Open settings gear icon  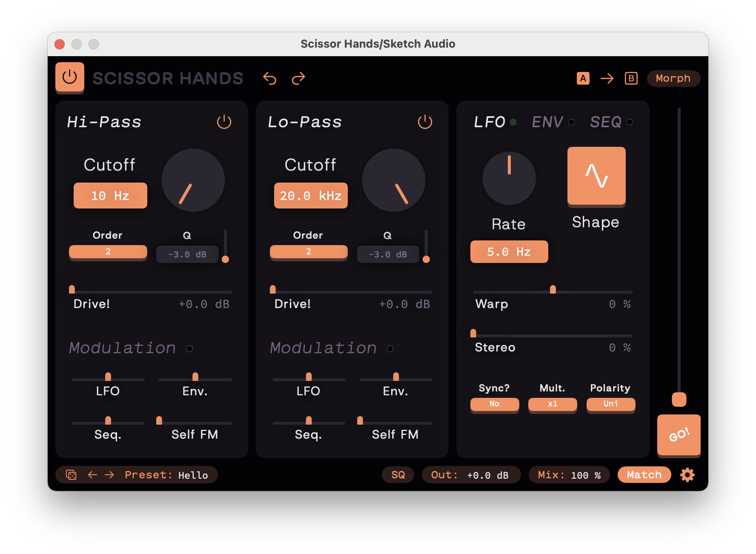click(x=687, y=475)
